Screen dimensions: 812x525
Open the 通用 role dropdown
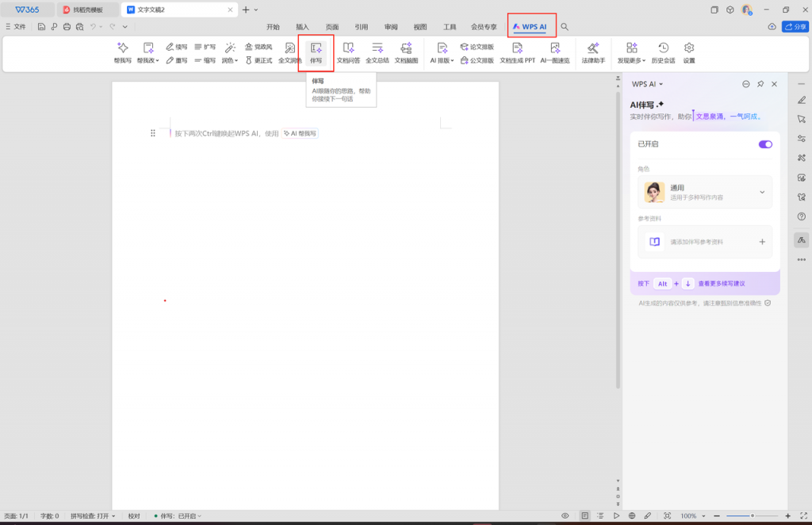point(705,192)
